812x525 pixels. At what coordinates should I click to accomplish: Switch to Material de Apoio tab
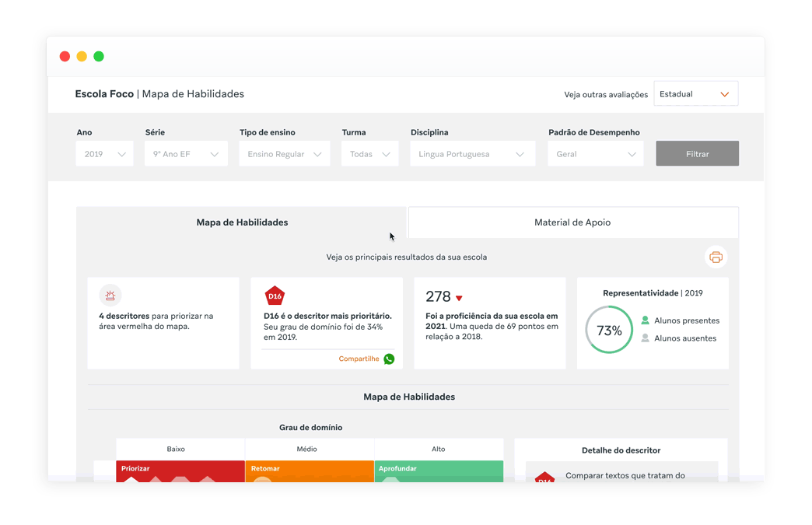pyautogui.click(x=573, y=222)
